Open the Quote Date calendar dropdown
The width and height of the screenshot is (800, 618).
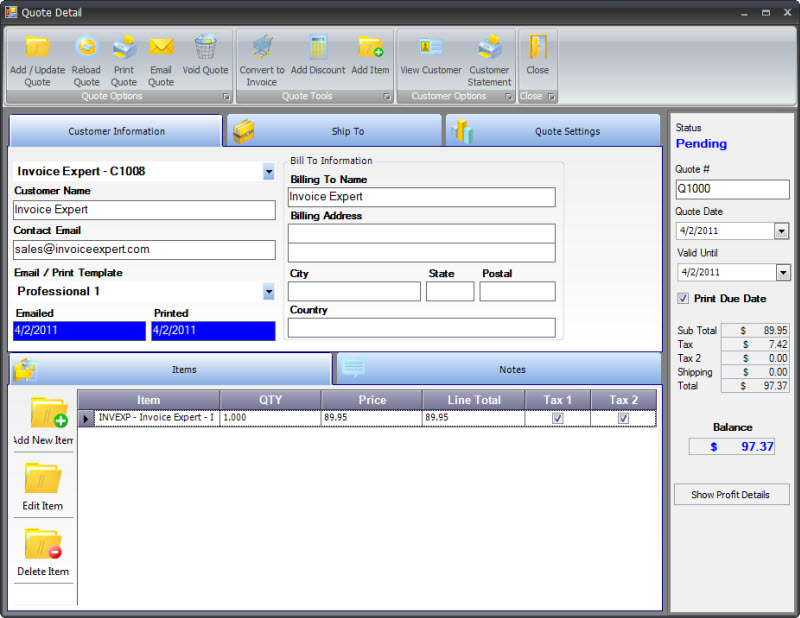point(781,231)
